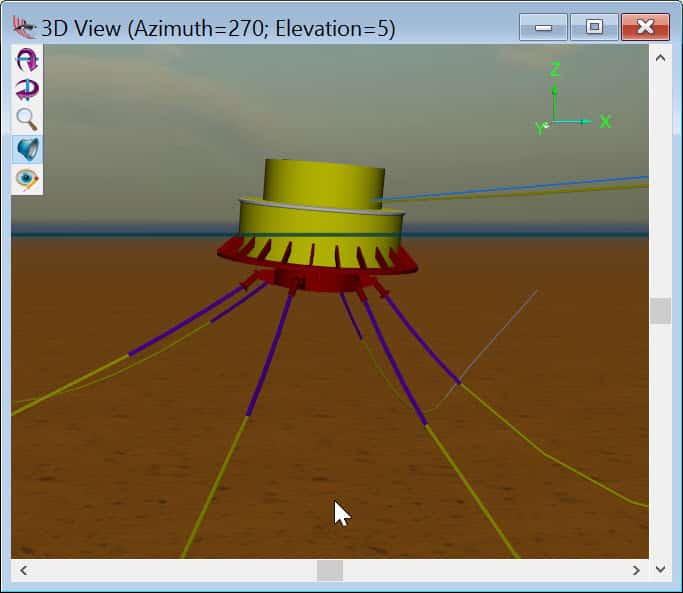683x593 pixels.
Task: Click the Y axis label on the triad
Action: pos(540,128)
